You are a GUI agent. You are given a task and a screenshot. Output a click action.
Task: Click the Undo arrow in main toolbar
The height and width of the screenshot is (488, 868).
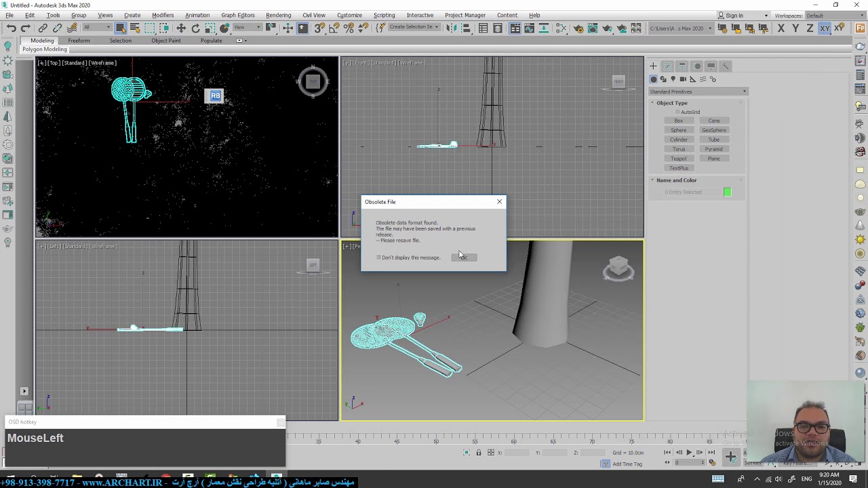(x=12, y=28)
